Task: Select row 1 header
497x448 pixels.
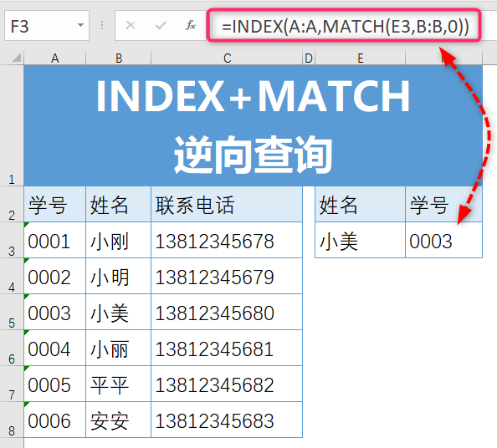Action: point(12,125)
